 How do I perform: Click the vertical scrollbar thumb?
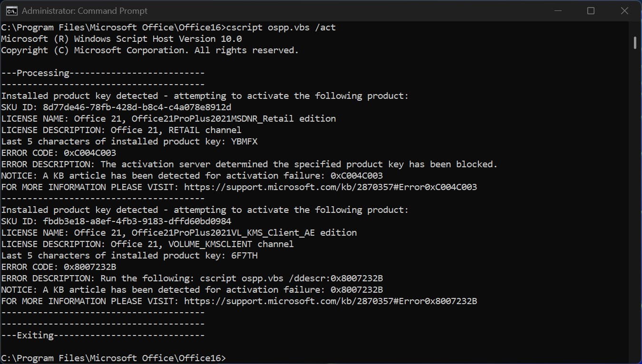(x=635, y=43)
